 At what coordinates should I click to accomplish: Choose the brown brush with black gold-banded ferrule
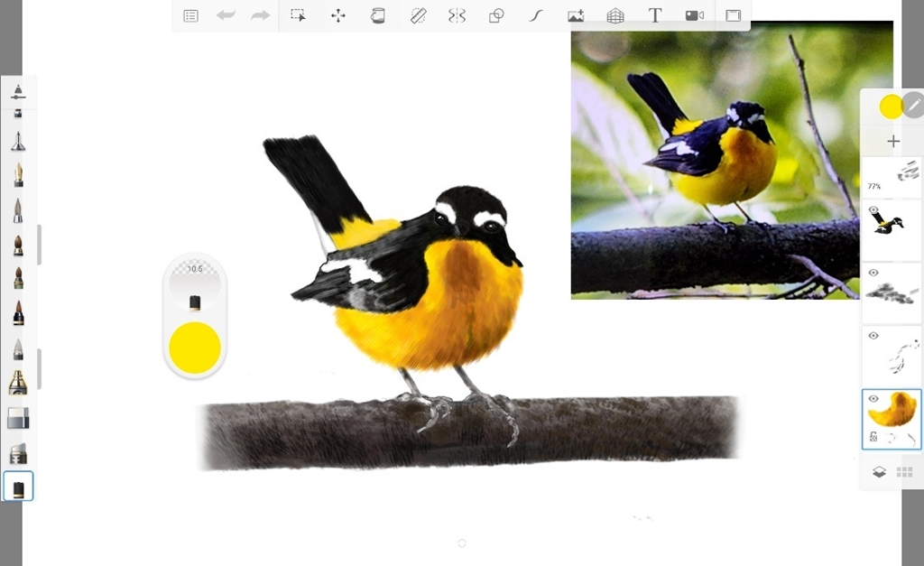pyautogui.click(x=18, y=313)
